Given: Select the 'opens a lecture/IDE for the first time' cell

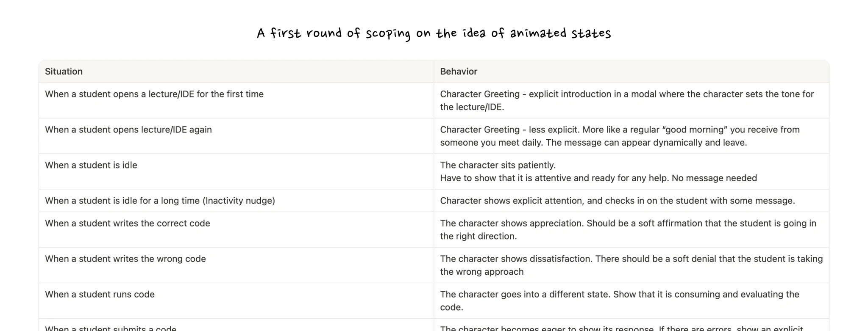Looking at the screenshot, I should [x=154, y=94].
